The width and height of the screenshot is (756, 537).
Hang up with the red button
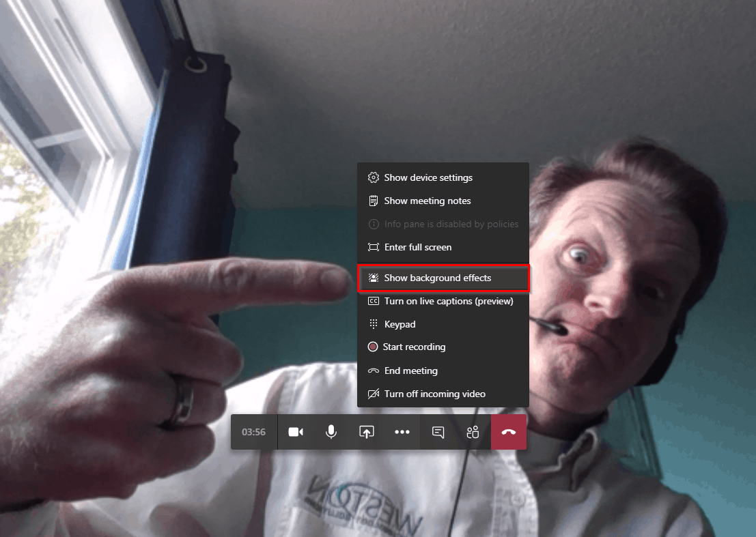coord(509,432)
